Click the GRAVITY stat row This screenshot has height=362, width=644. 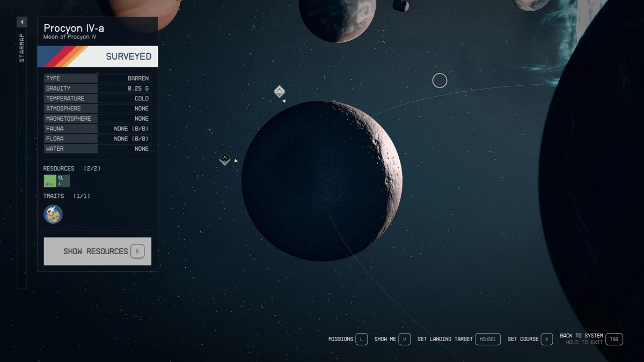coord(97,88)
